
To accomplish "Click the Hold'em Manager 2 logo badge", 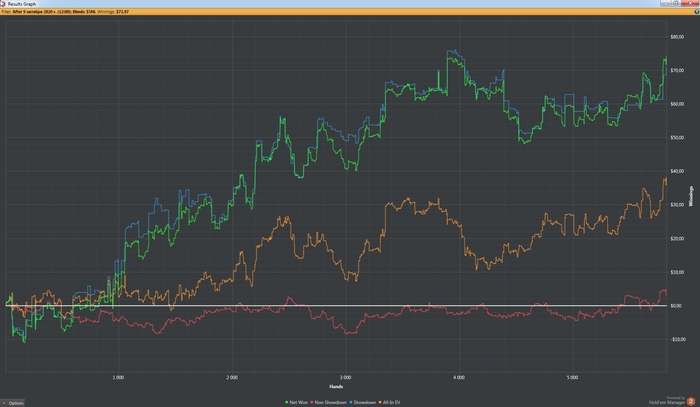I will [691, 401].
